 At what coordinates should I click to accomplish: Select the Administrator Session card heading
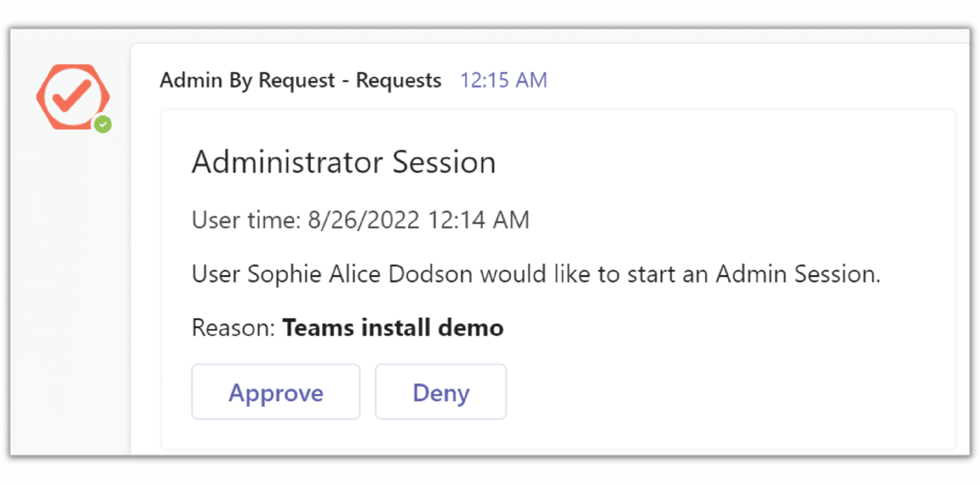click(343, 162)
